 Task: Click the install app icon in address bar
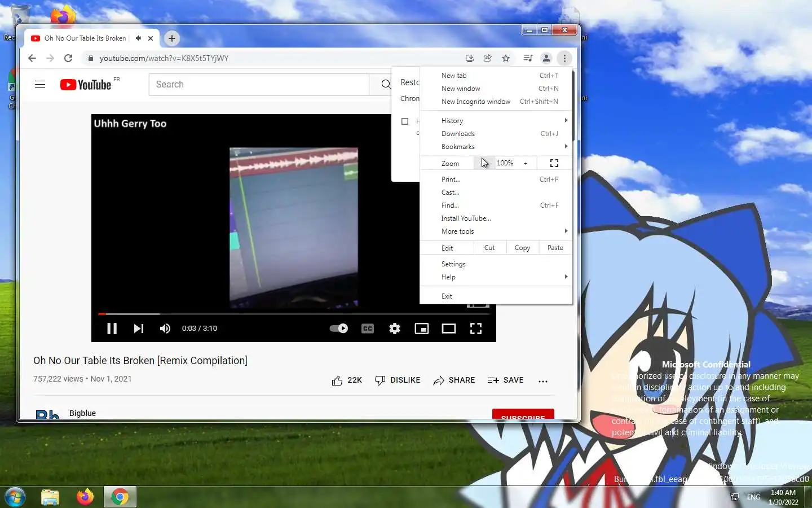coord(469,58)
